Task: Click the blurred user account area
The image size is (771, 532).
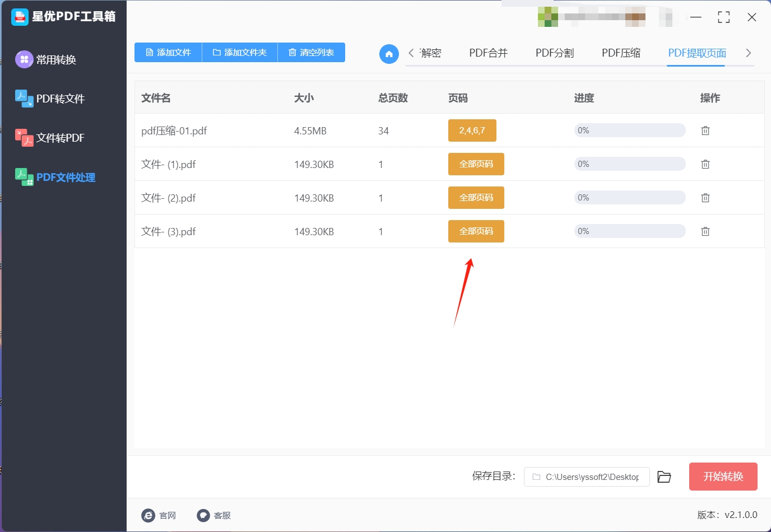Action: (605, 17)
